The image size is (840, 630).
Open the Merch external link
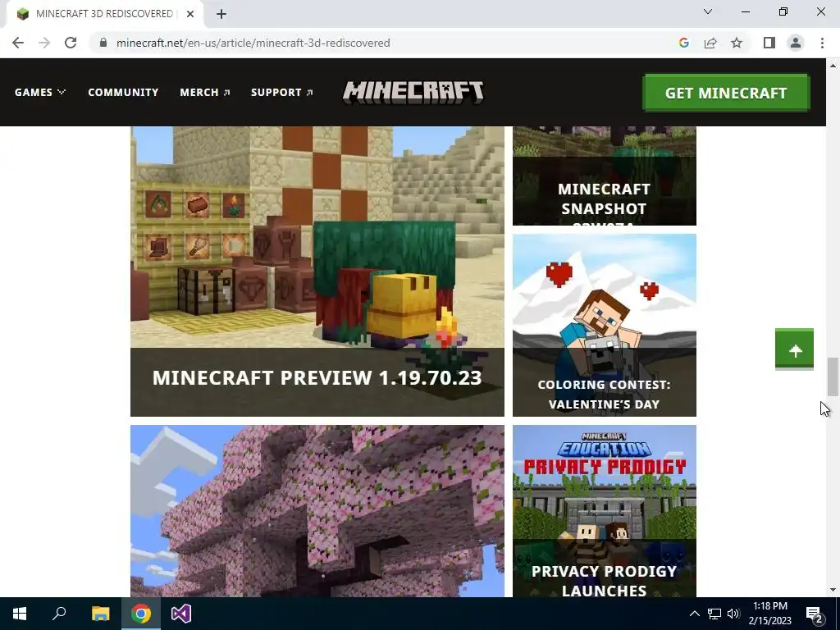[204, 92]
